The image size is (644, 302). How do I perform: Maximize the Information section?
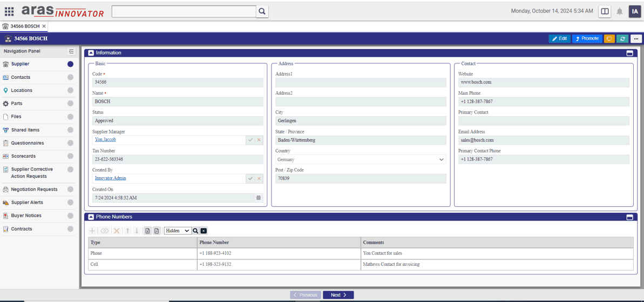pyautogui.click(x=629, y=53)
